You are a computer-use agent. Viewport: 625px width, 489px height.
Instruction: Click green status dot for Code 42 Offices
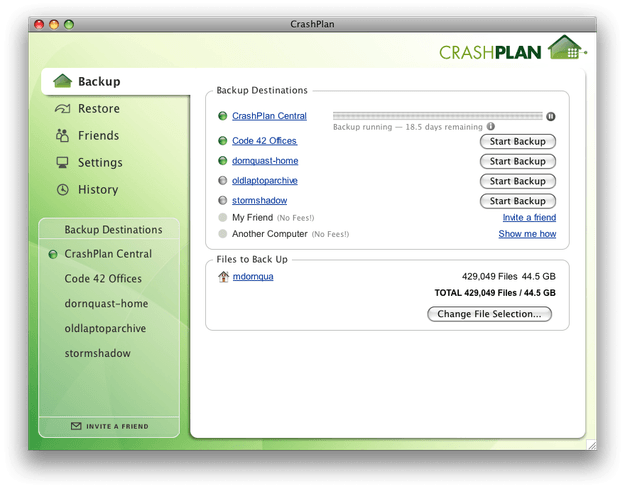tap(222, 141)
